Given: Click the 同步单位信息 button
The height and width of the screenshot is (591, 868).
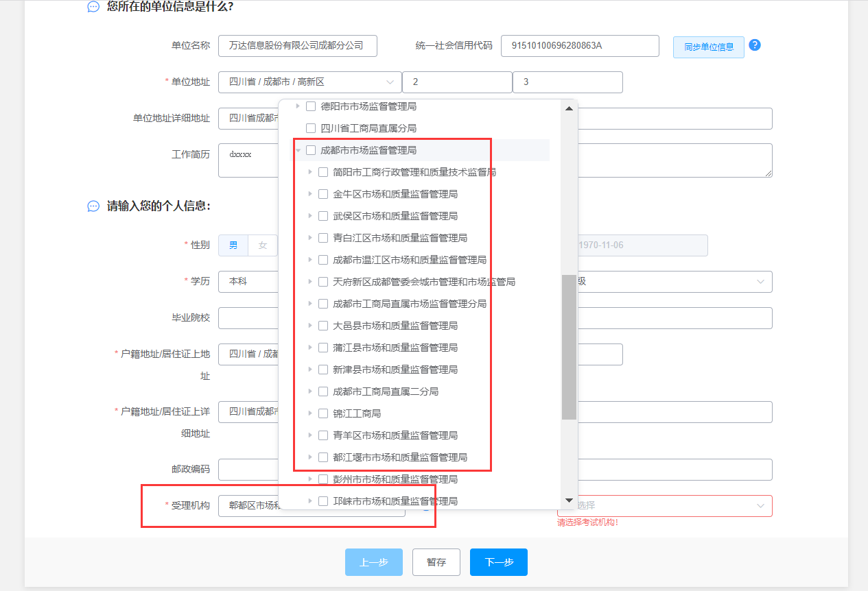Looking at the screenshot, I should coord(708,47).
